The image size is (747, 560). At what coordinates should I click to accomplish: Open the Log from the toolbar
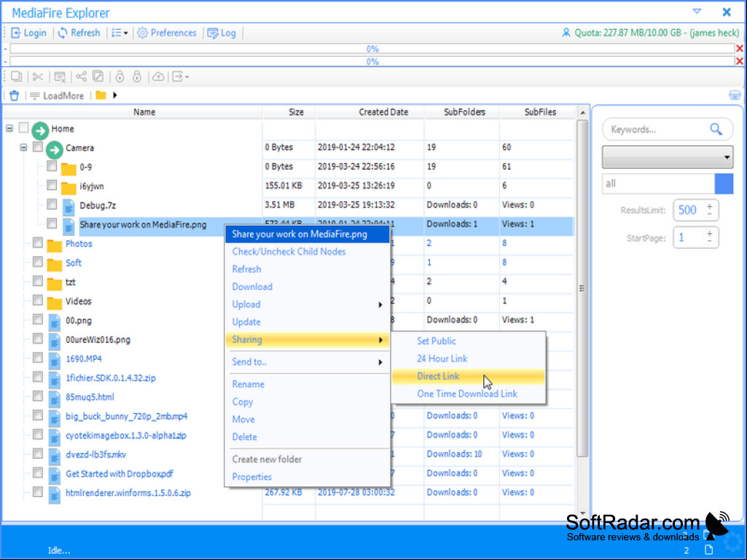click(x=222, y=33)
